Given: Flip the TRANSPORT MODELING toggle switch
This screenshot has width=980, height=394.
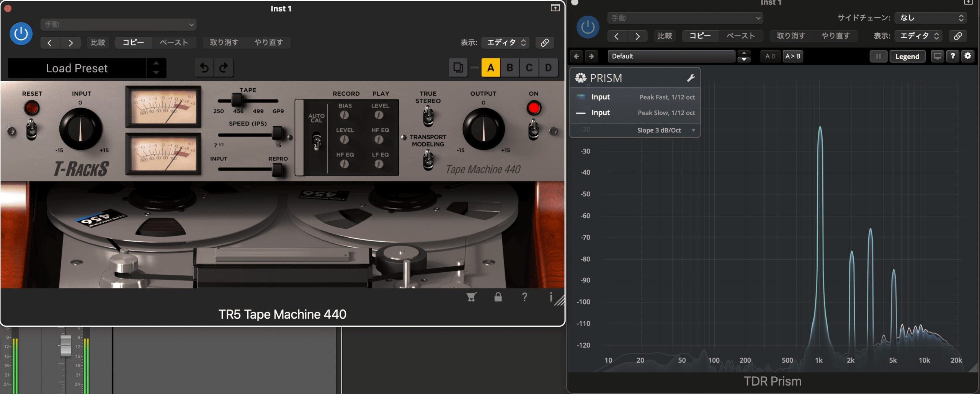Looking at the screenshot, I should coord(428,159).
